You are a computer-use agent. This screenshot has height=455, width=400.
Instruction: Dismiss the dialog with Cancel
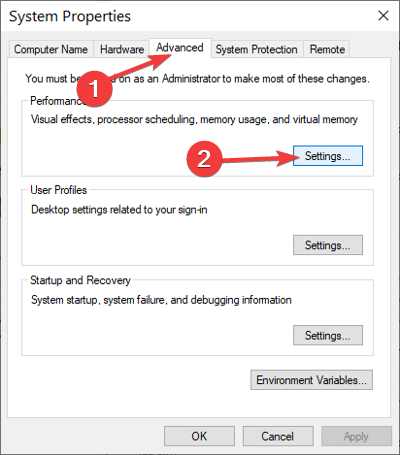[x=278, y=436]
